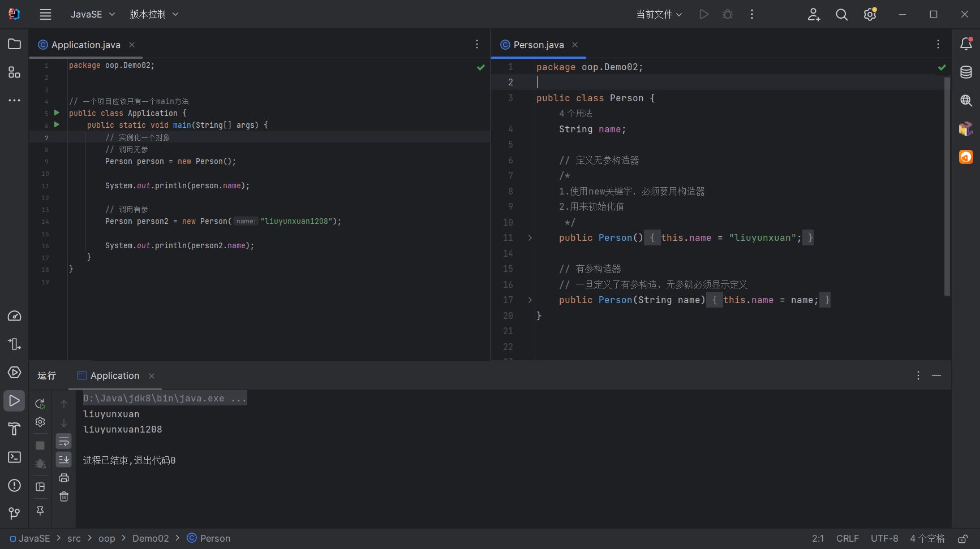Open the Project folder tool window

14,44
